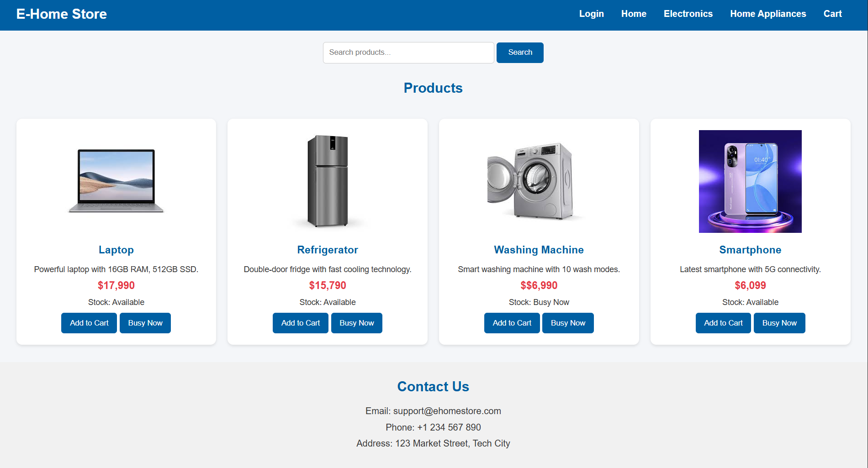
Task: Click Busy Now under Laptop
Action: click(145, 323)
